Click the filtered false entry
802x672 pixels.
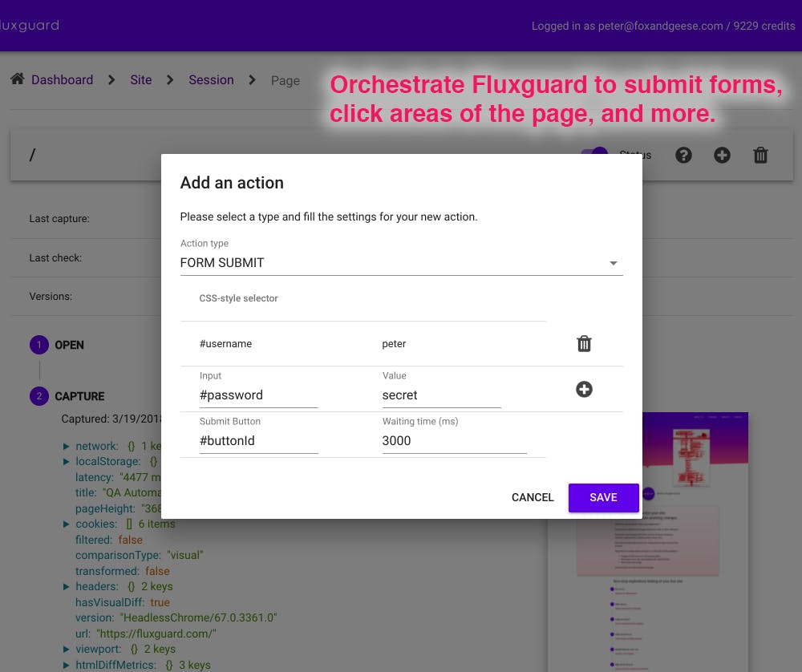click(x=109, y=540)
